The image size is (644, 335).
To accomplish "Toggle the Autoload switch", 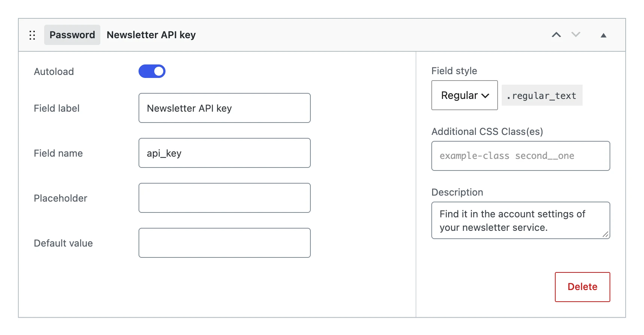I will [x=152, y=71].
